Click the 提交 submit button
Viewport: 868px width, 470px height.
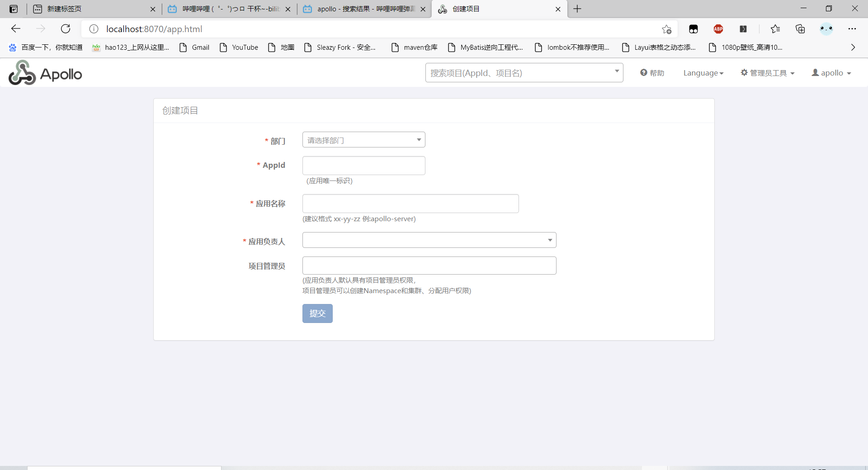tap(317, 313)
